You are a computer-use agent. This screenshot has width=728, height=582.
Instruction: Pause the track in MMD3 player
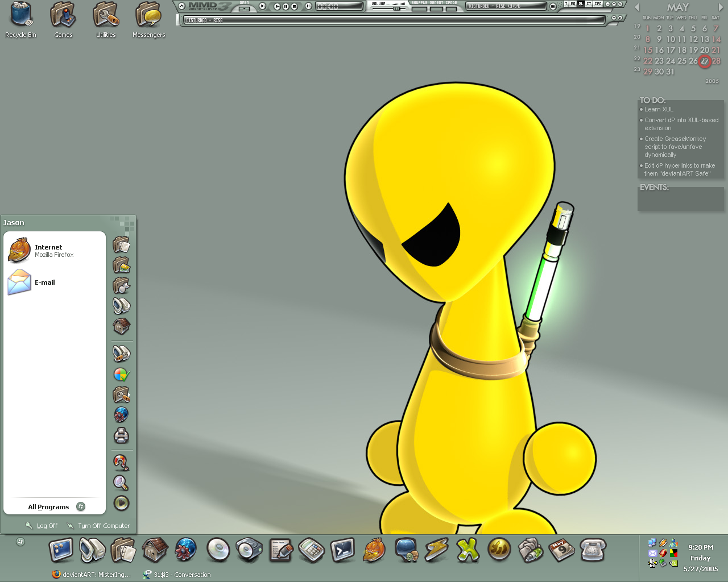286,6
